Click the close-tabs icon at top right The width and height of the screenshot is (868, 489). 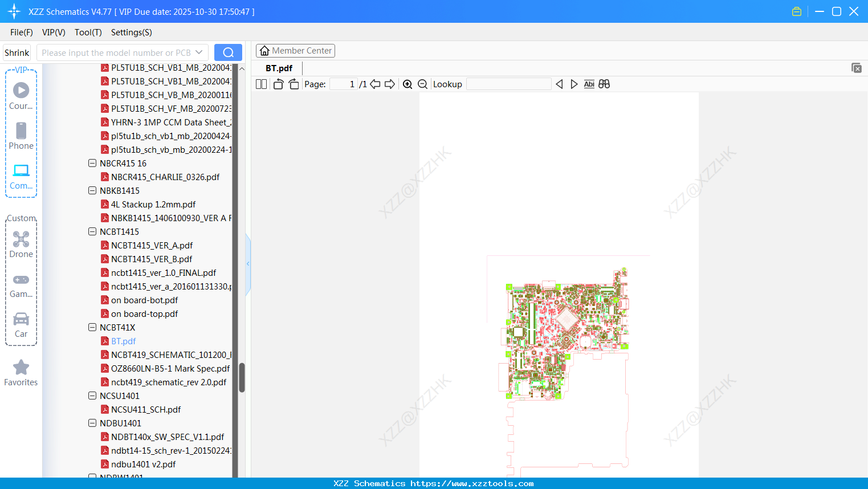857,68
